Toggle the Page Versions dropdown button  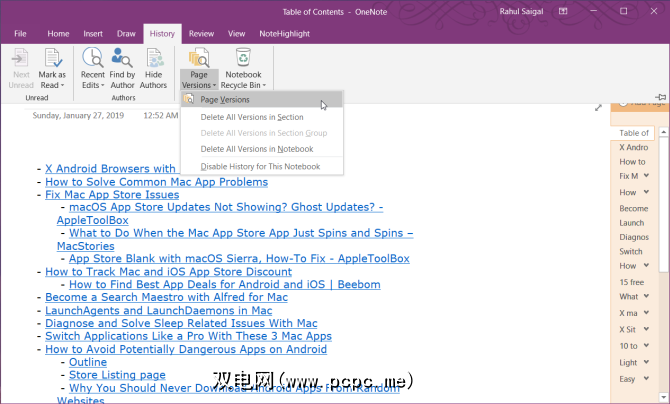click(198, 78)
